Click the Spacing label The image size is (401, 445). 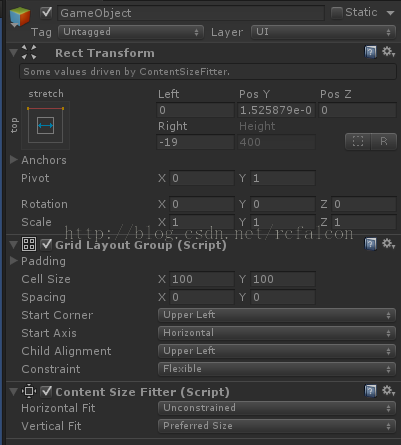44,297
